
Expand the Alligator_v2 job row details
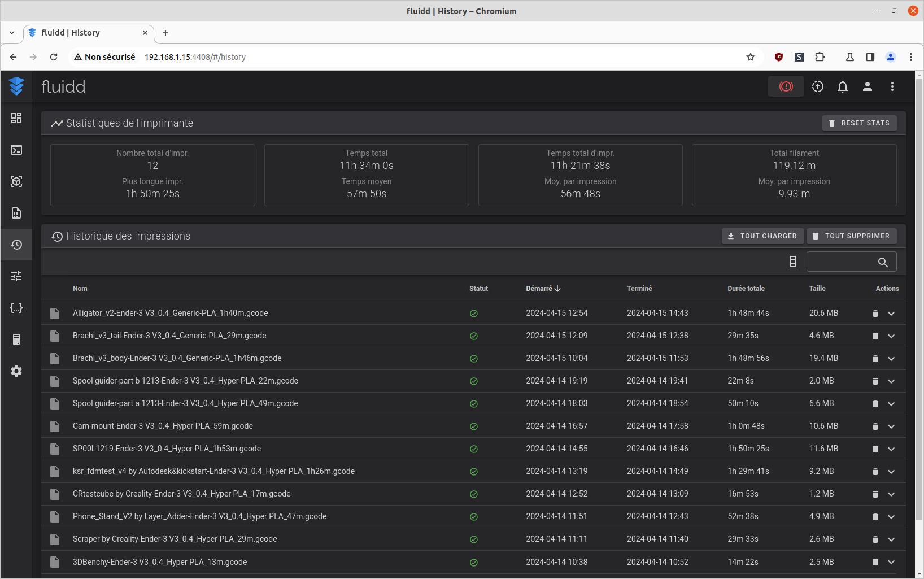891,314
